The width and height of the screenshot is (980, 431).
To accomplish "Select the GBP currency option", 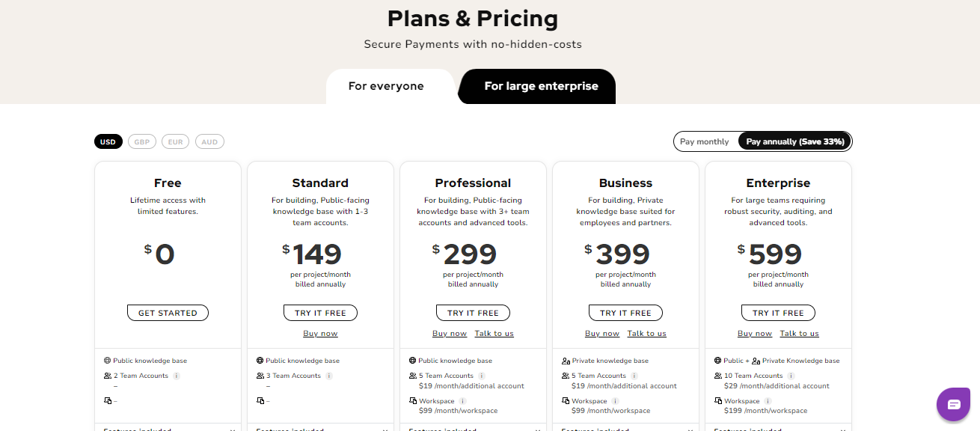I will coord(141,141).
